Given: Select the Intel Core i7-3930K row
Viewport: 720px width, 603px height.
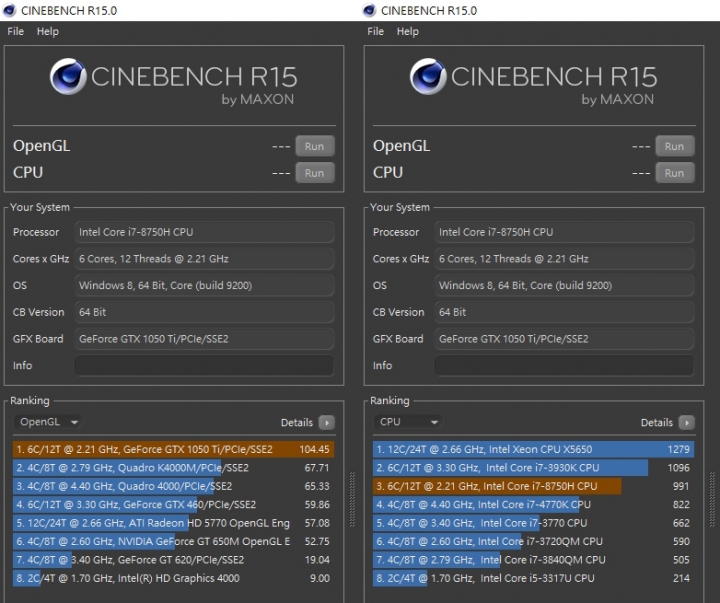Looking at the screenshot, I should coord(534,468).
